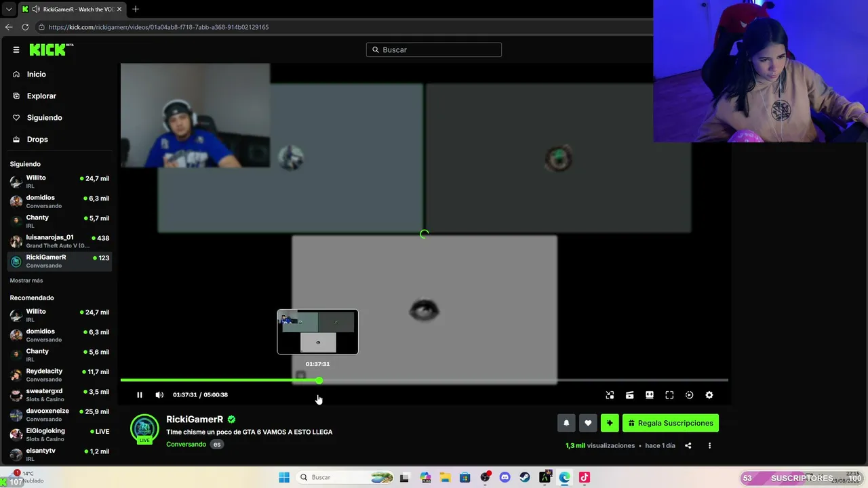Open sweatergxd recommended channel
The image size is (868, 488).
(x=60, y=394)
